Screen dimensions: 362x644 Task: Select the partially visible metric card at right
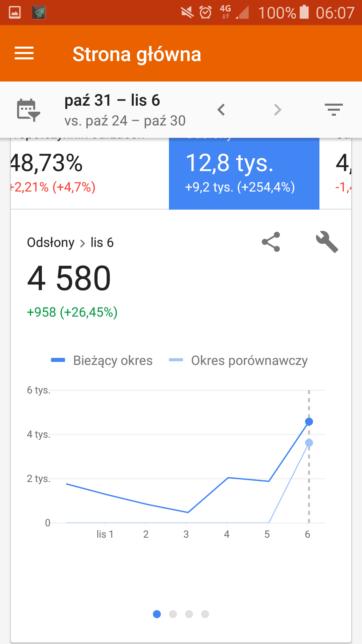pyautogui.click(x=335, y=173)
